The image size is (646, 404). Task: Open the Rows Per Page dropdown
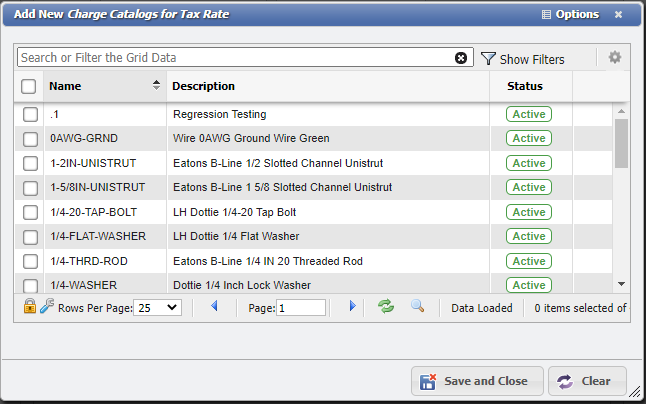pyautogui.click(x=157, y=308)
